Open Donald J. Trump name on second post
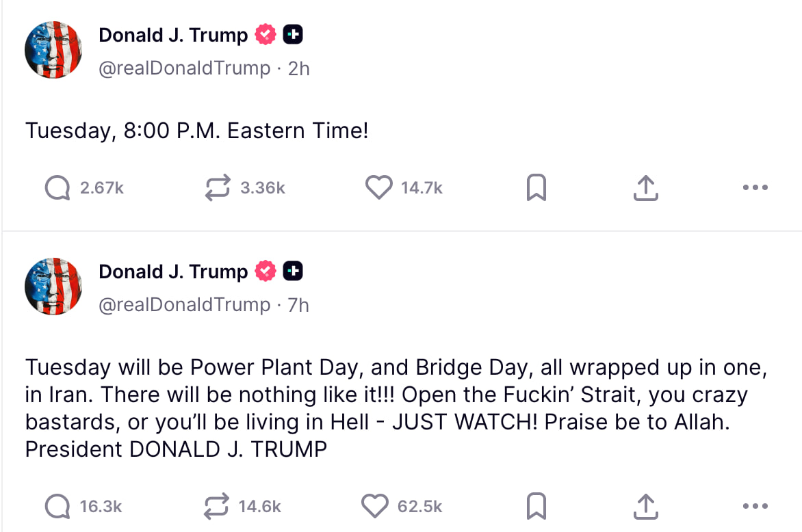802x532 pixels. (173, 272)
